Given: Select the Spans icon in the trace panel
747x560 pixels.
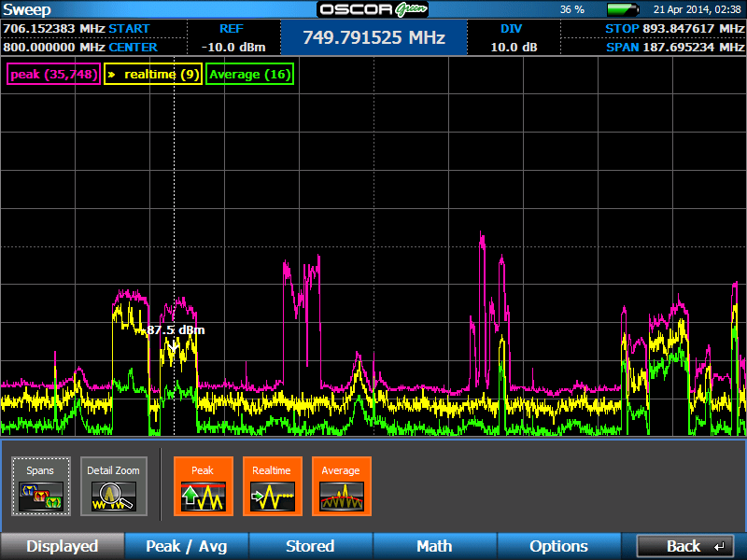Looking at the screenshot, I should 40,486.
